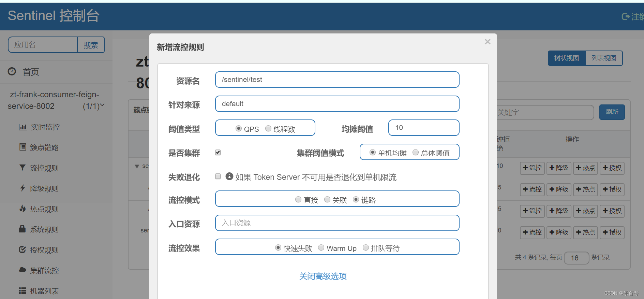Image resolution: width=644 pixels, height=299 pixels.
Task: Select 关联 flow control mode
Action: click(327, 199)
